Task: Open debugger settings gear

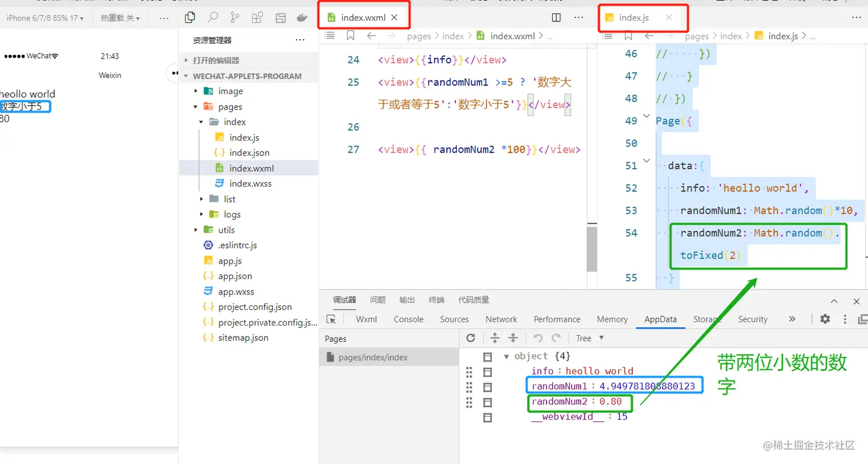Action: coord(825,319)
